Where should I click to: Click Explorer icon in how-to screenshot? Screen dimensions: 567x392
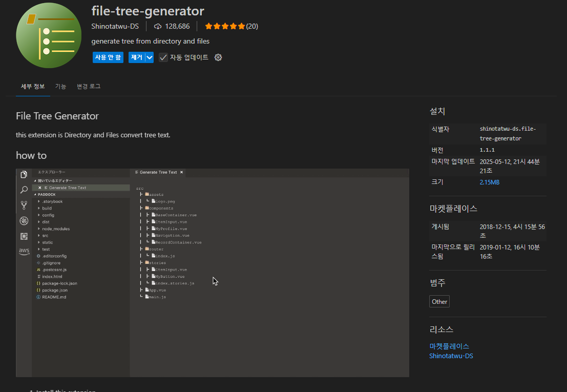coord(24,175)
